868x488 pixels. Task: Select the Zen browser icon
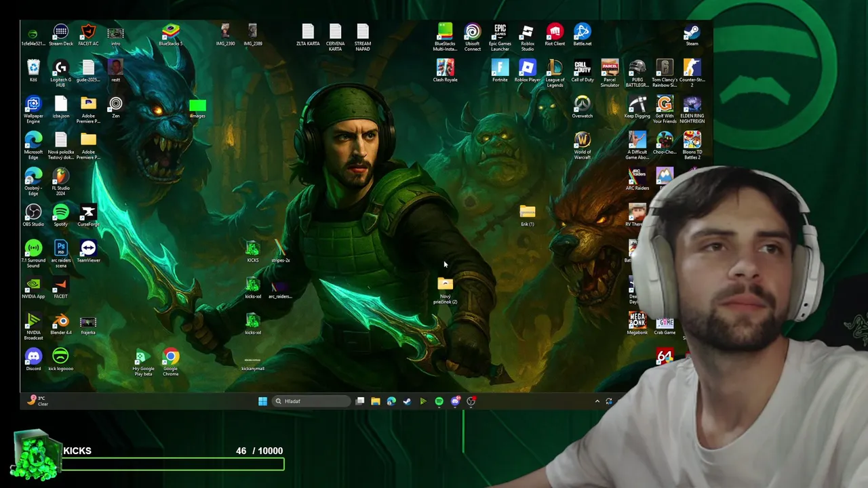click(116, 107)
